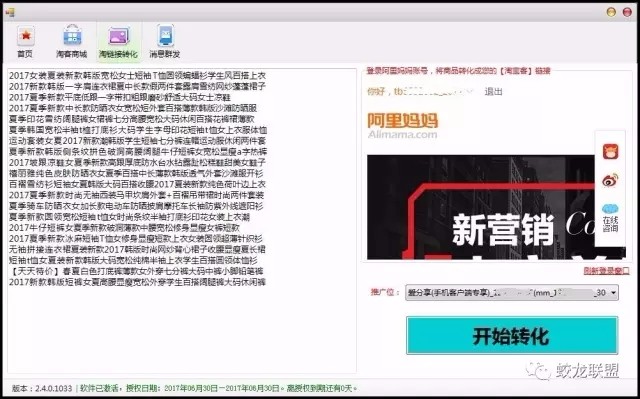The image size is (640, 399).
Task: Click the line starting 2017夏季新款中长款防晒衣
Action: click(133, 108)
